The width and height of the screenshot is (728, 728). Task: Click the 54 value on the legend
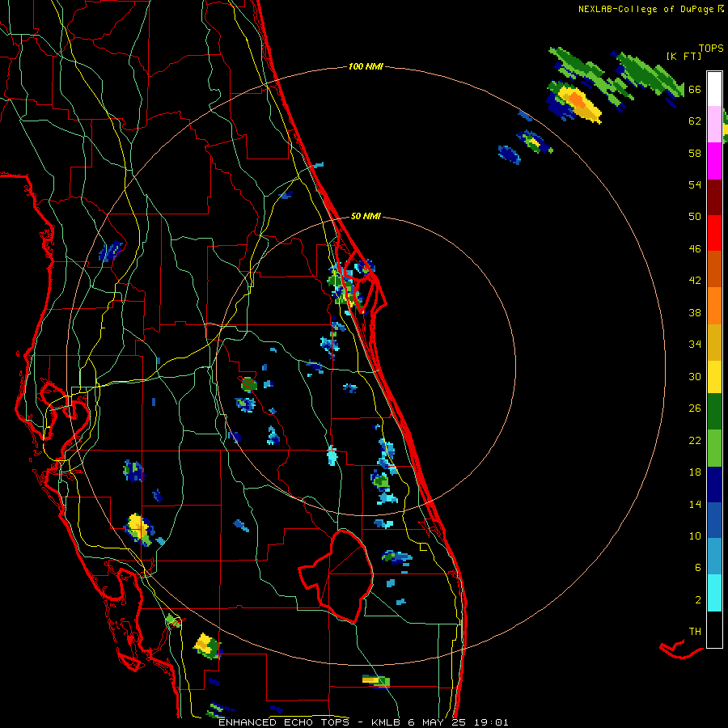coord(695,185)
